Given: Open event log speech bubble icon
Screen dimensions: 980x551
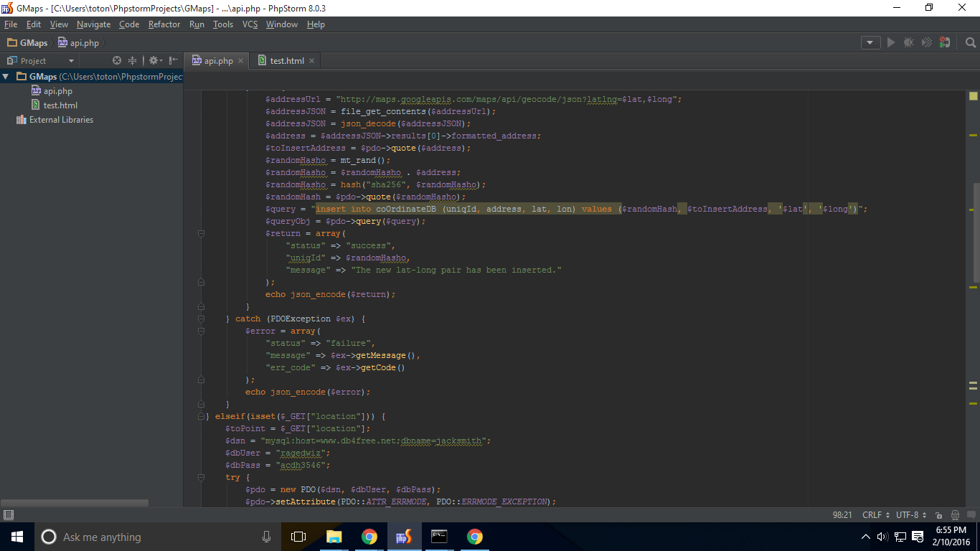Looking at the screenshot, I should tap(971, 515).
